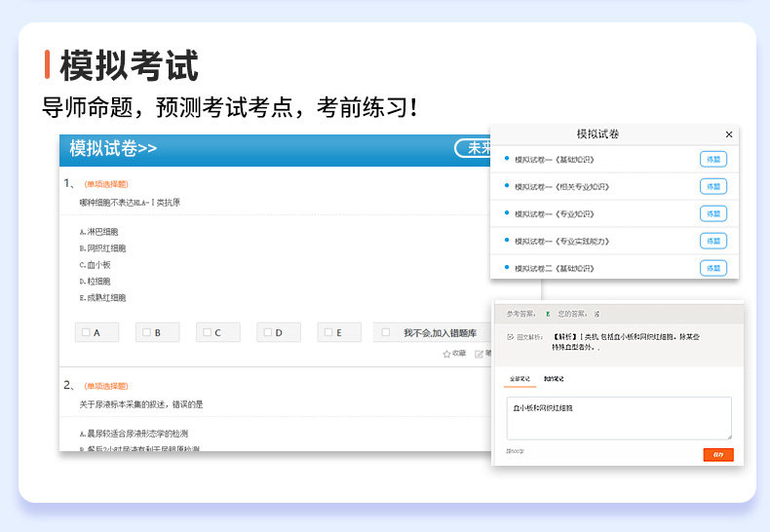
Task: Click the orange save button under notes
Action: pyautogui.click(x=718, y=455)
